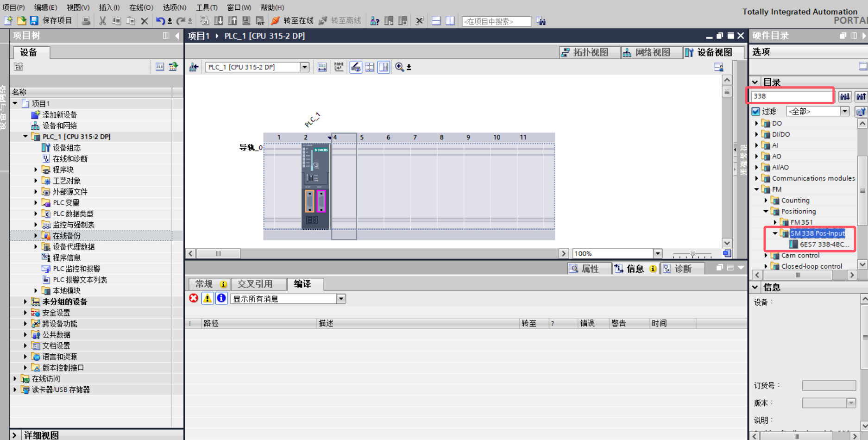Toggle vertical editor split

coord(450,21)
